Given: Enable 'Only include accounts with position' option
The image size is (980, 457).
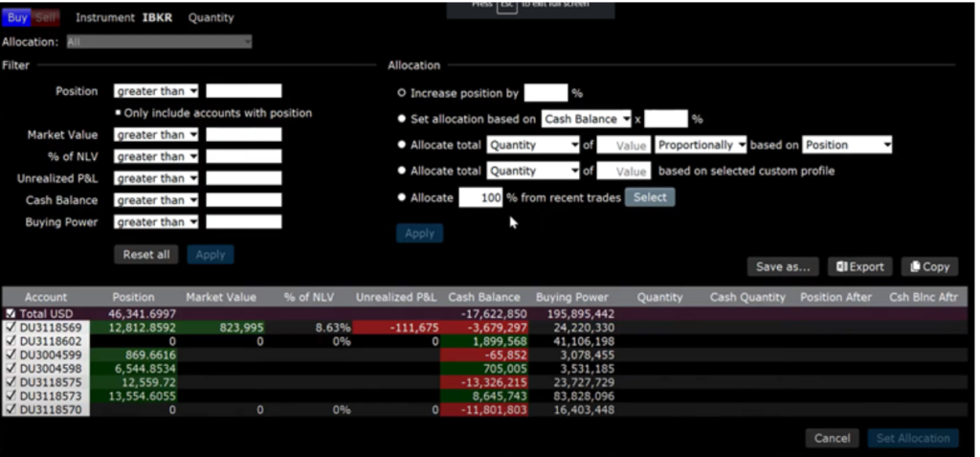Looking at the screenshot, I should (x=118, y=113).
